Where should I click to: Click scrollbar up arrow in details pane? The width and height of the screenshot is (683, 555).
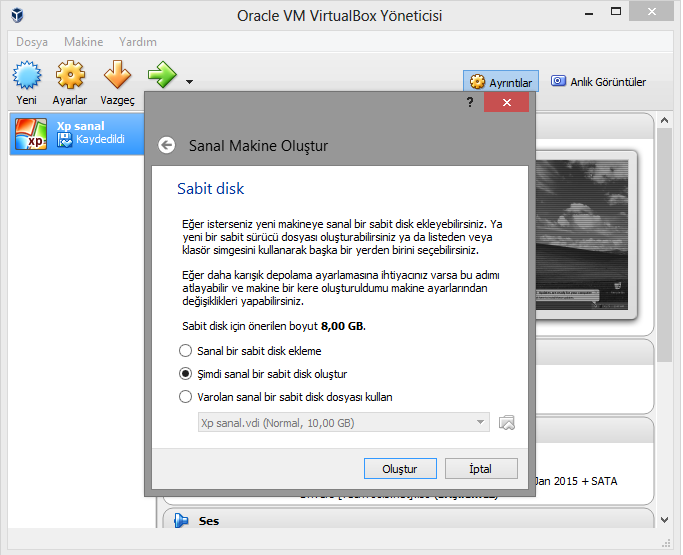tap(664, 120)
